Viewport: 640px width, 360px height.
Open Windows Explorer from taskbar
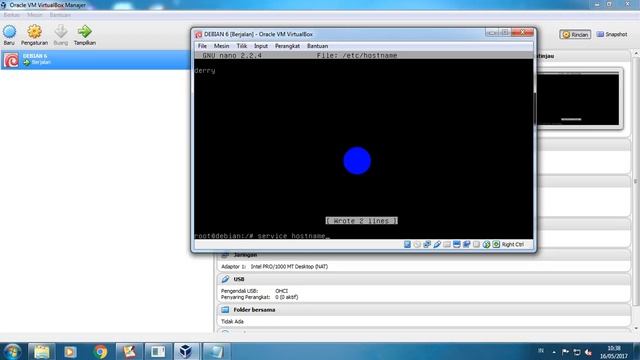(42, 351)
